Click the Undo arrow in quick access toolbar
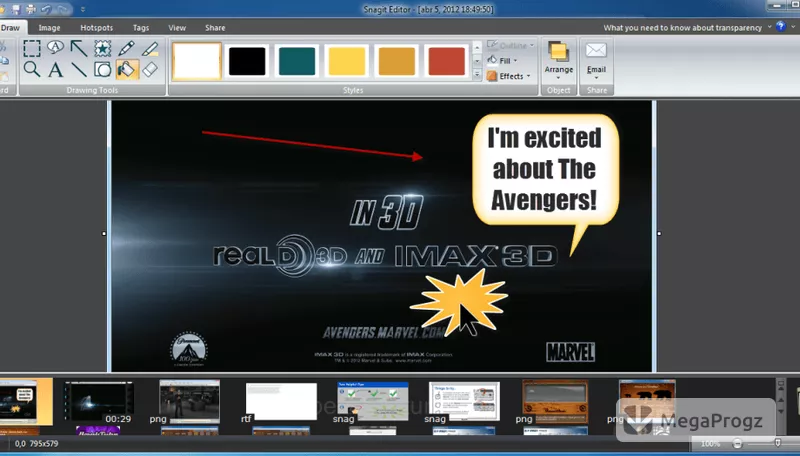The width and height of the screenshot is (800, 456). (46, 9)
